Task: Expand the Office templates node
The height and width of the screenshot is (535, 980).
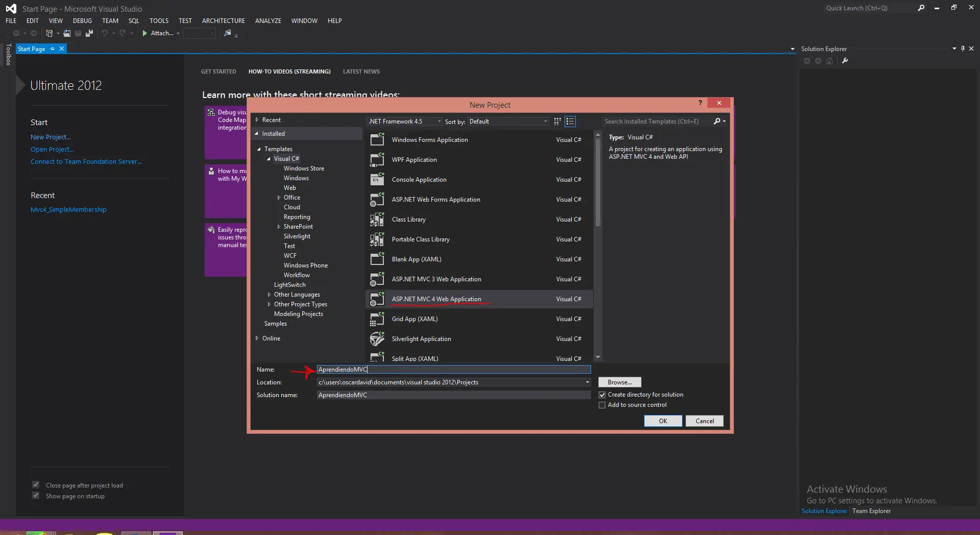Action: [279, 198]
